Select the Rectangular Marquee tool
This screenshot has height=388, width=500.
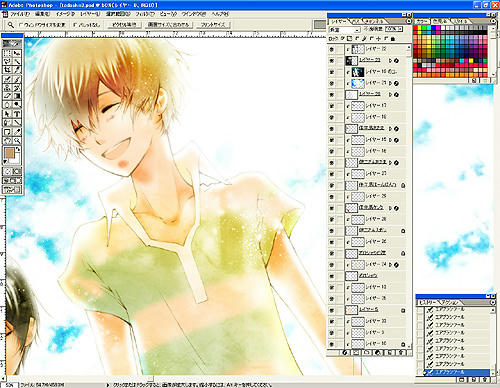click(x=7, y=53)
